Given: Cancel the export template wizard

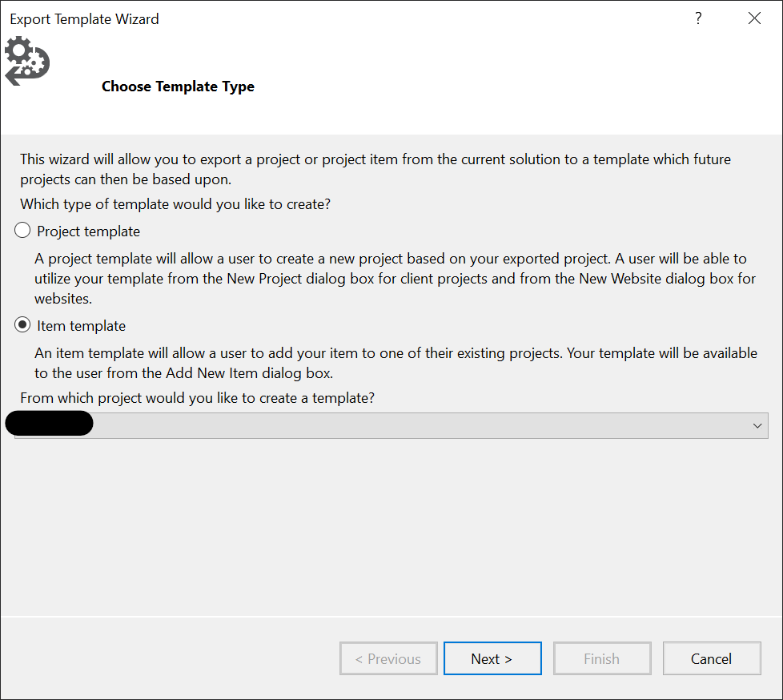Looking at the screenshot, I should tap(711, 658).
